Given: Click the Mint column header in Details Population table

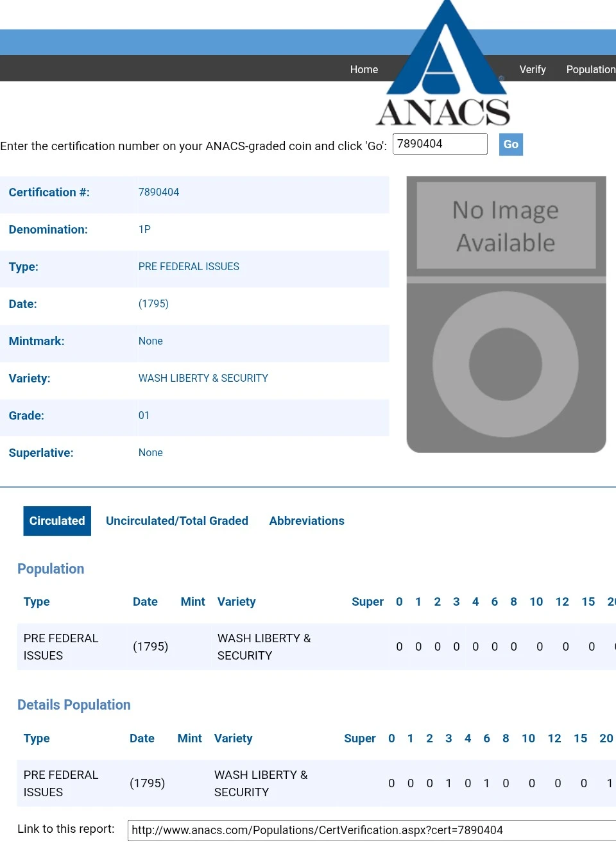Looking at the screenshot, I should pos(190,738).
